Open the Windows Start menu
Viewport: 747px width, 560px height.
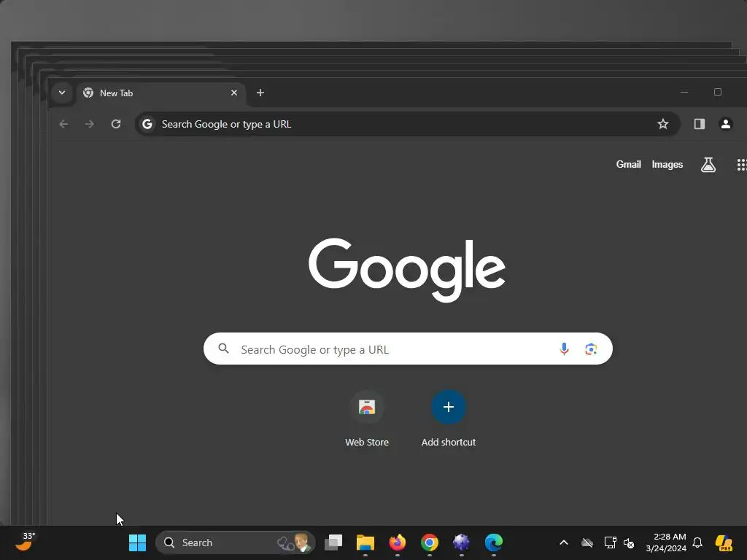(x=137, y=542)
